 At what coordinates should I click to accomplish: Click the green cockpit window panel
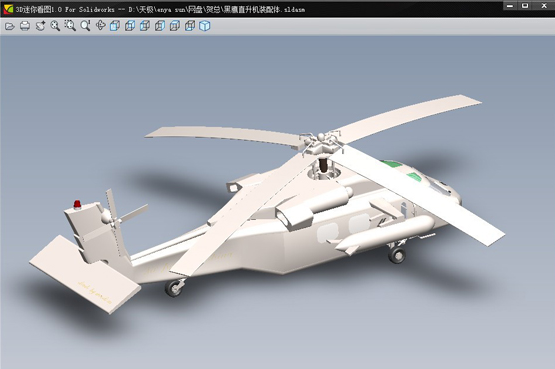pyautogui.click(x=392, y=164)
